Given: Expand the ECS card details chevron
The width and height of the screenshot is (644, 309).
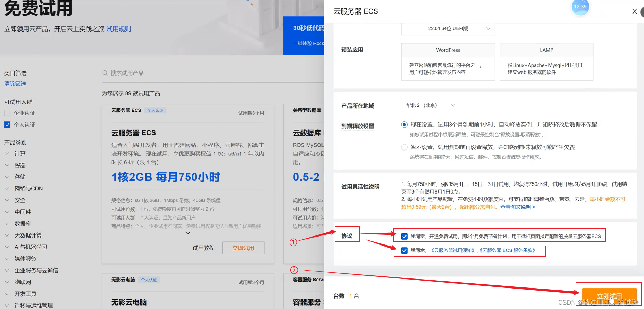Looking at the screenshot, I should click(188, 233).
